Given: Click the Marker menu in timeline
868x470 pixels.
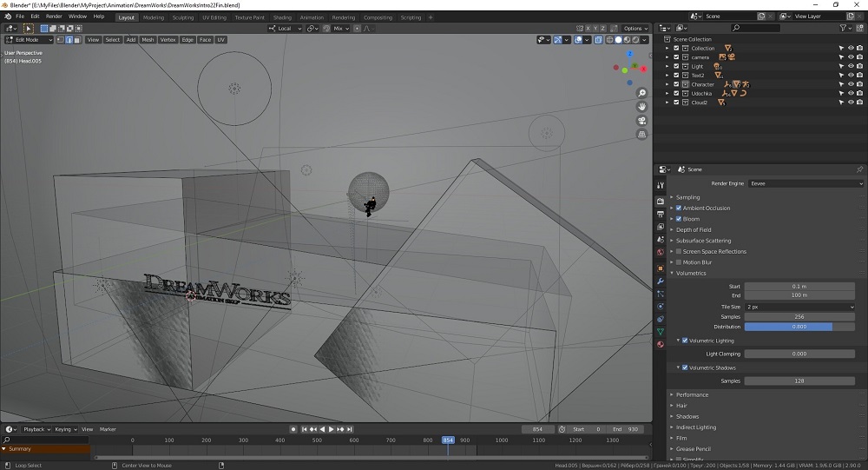Looking at the screenshot, I should (108, 429).
